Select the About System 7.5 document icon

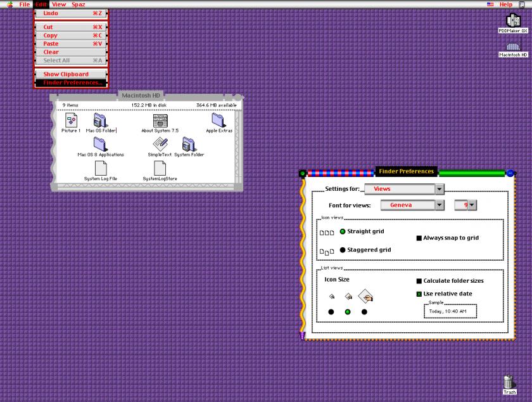tap(160, 120)
